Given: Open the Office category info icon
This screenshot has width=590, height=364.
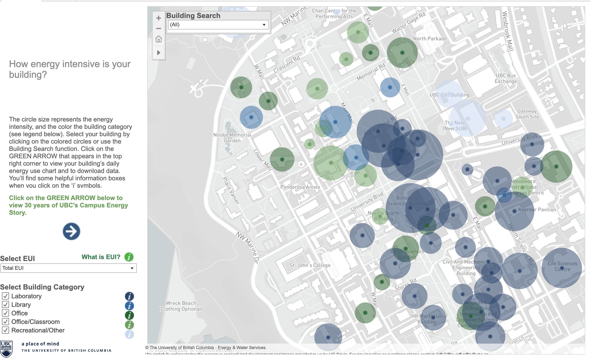Looking at the screenshot, I should tap(129, 315).
